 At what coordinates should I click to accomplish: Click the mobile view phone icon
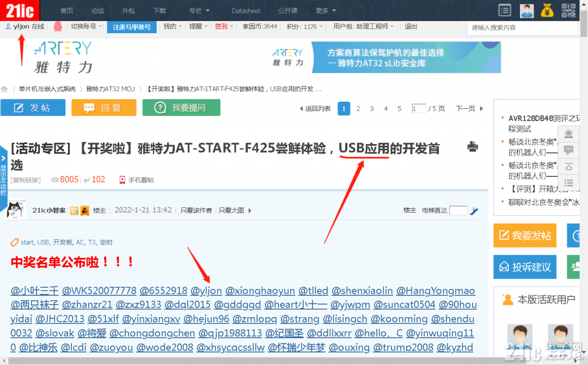(x=122, y=180)
